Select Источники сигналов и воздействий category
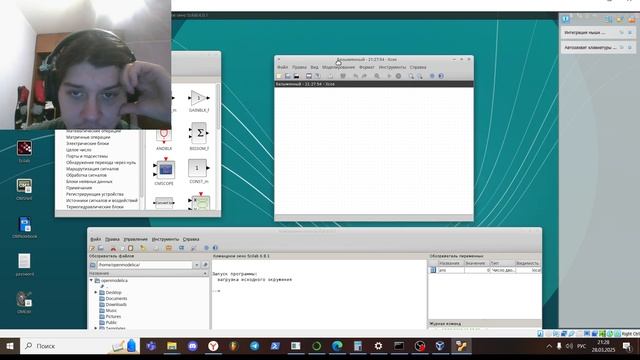This screenshot has height=360, width=640. point(102,200)
